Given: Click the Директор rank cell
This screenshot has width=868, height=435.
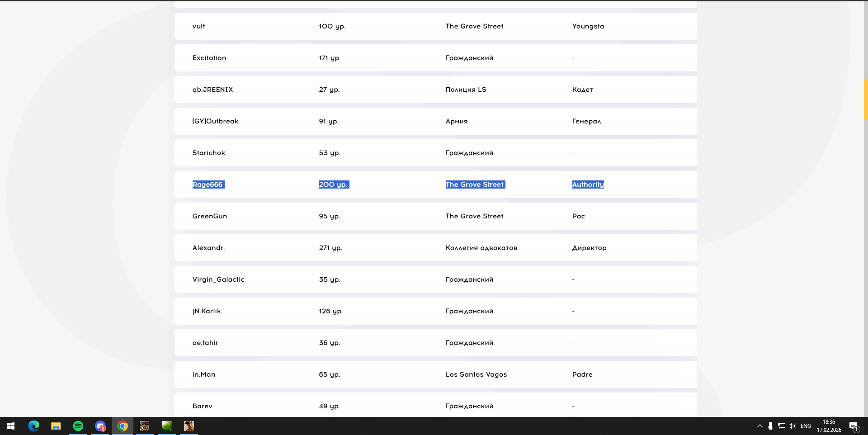Looking at the screenshot, I should click(590, 248).
